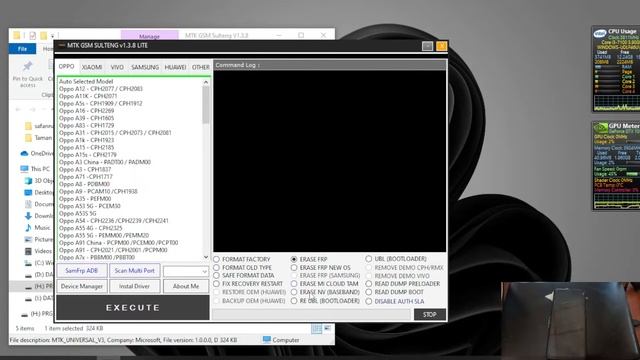This screenshot has height=360, width=640.
Task: Select Oppo A54 - CPH2236 model
Action: point(114,221)
